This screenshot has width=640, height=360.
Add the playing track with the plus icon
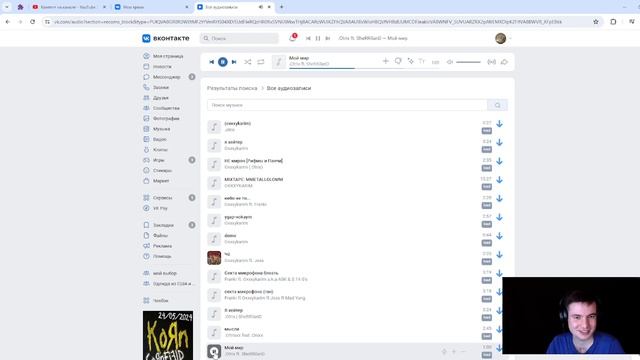point(385,61)
